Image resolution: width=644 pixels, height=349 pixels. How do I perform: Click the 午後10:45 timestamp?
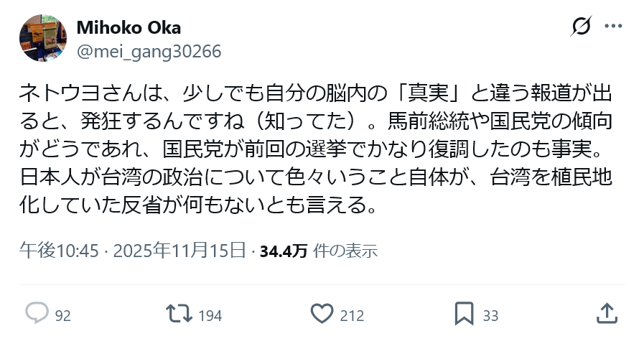[59, 251]
